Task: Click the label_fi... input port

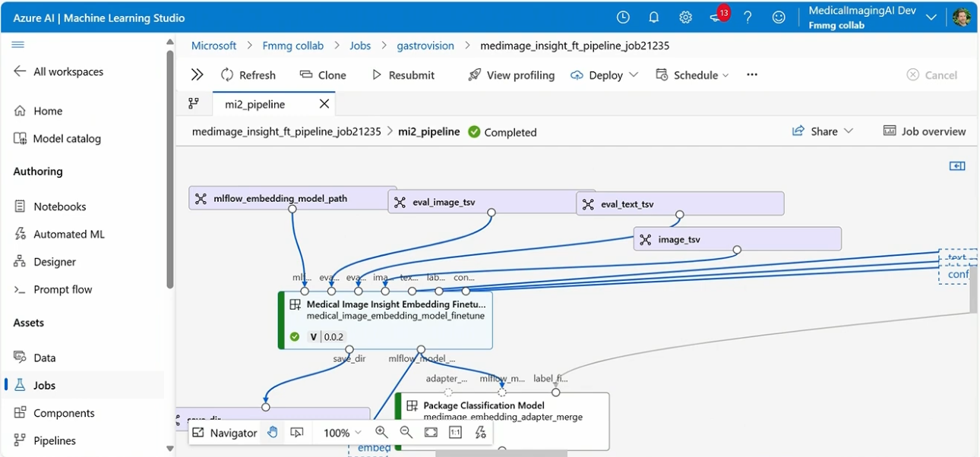Action: coord(556,392)
